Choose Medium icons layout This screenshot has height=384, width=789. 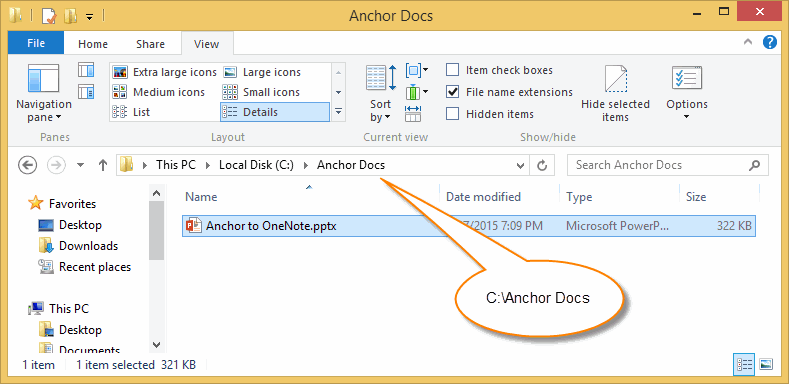click(159, 92)
